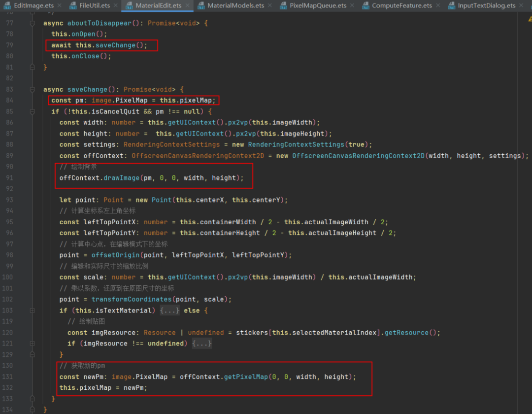
Task: Fold the if block at line 85
Action: click(33, 112)
